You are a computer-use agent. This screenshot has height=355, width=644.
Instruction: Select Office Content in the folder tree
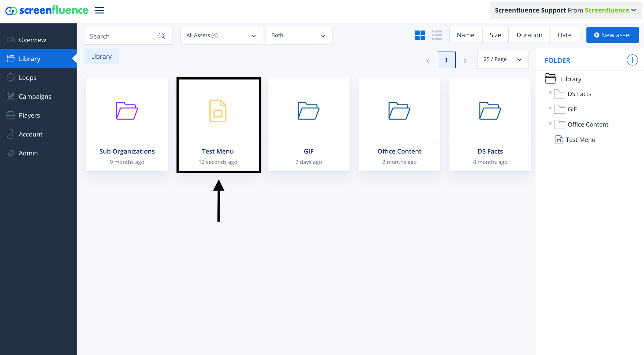588,124
